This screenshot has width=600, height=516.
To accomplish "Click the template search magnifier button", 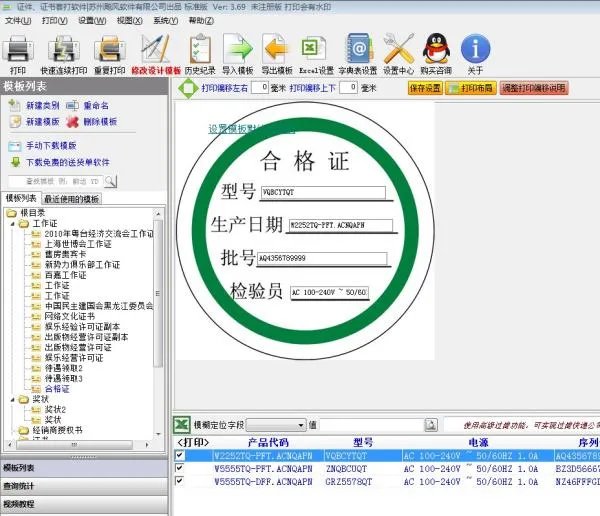I will (111, 181).
